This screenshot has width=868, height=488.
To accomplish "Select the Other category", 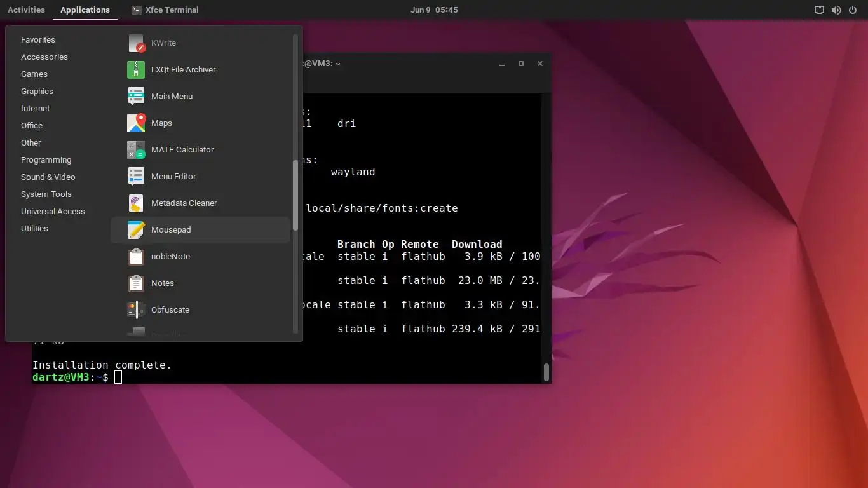I will pyautogui.click(x=31, y=143).
